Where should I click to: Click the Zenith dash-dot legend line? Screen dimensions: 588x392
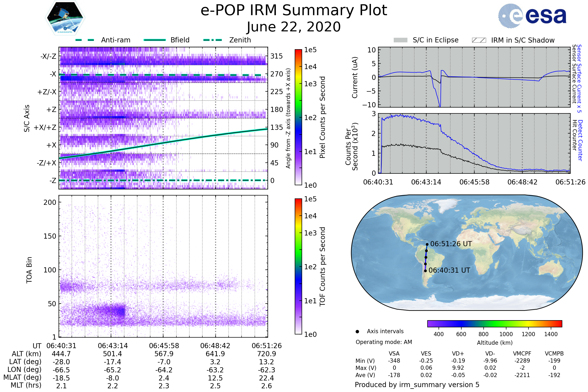pyautogui.click(x=212, y=40)
